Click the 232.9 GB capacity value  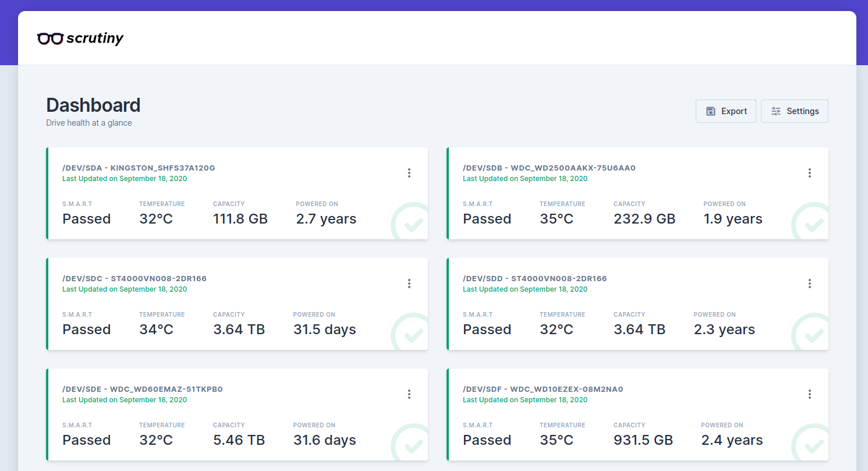644,219
